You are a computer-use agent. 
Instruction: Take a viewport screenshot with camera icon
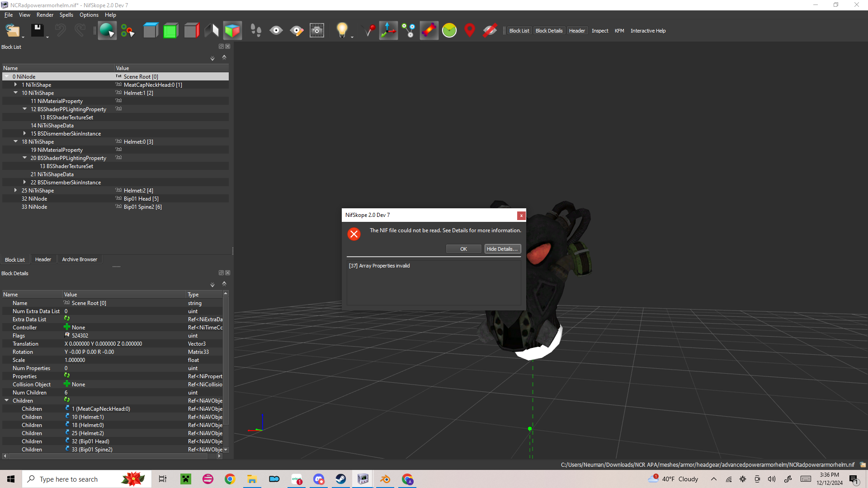pos(317,31)
